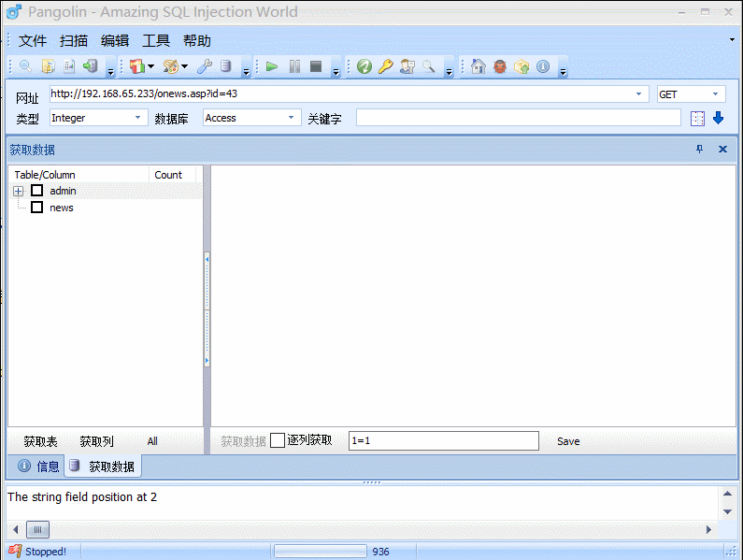Expand the admin tree node
This screenshot has height=560, width=743.
pyautogui.click(x=18, y=191)
